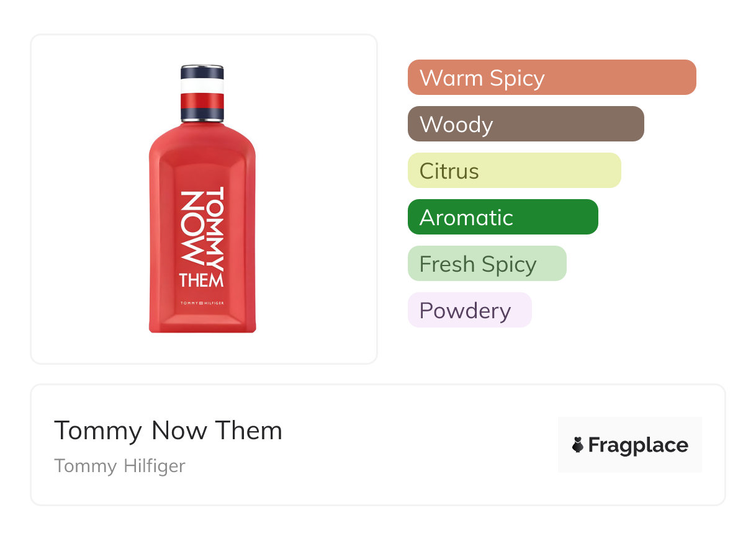Select the Warm Spicy accord bar

551,78
